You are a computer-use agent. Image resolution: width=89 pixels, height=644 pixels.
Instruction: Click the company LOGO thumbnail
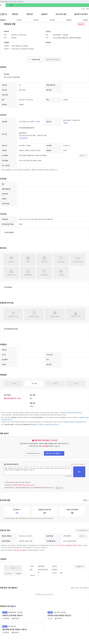tap(13, 568)
